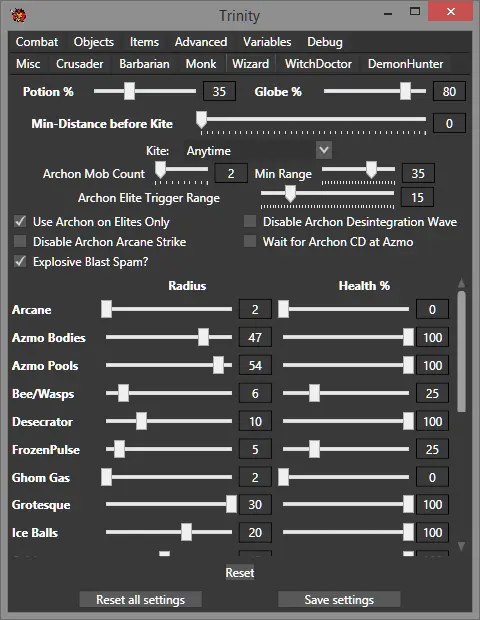Switch to the Advanced tab
Image resolution: width=480 pixels, height=620 pixels.
coord(201,42)
